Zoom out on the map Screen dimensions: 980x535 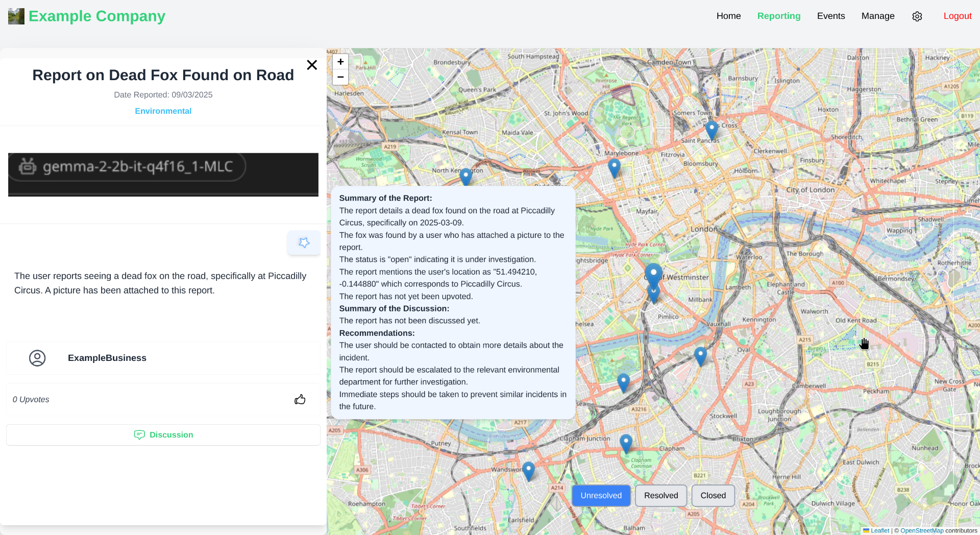coord(340,77)
